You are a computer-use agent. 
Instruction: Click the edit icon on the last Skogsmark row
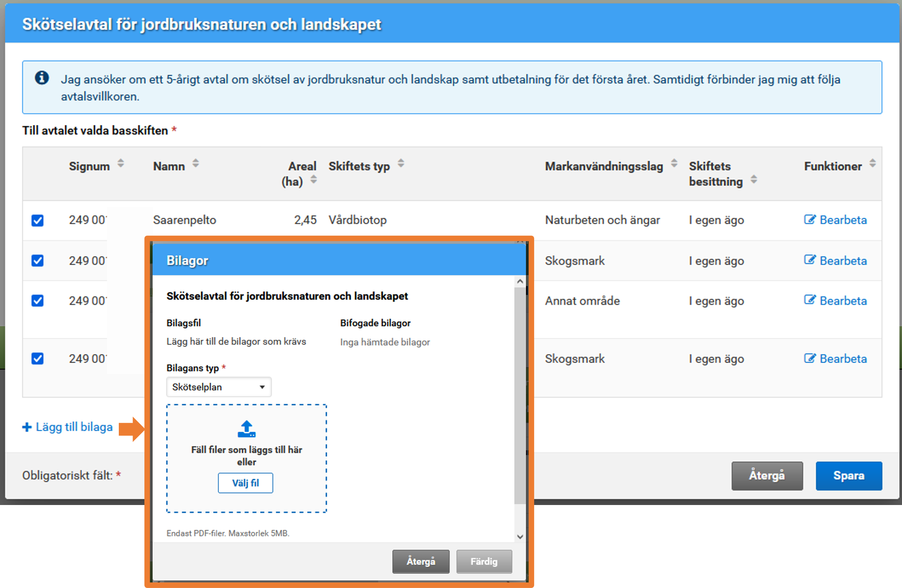coord(810,358)
